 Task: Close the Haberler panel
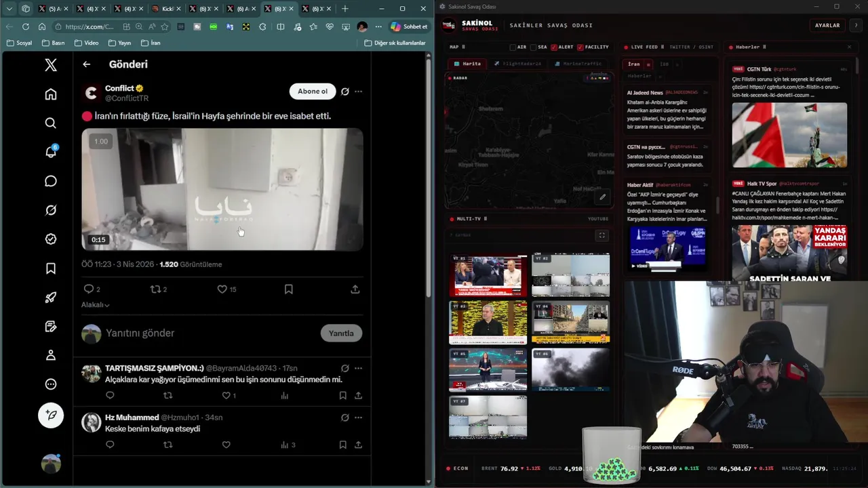tap(849, 47)
